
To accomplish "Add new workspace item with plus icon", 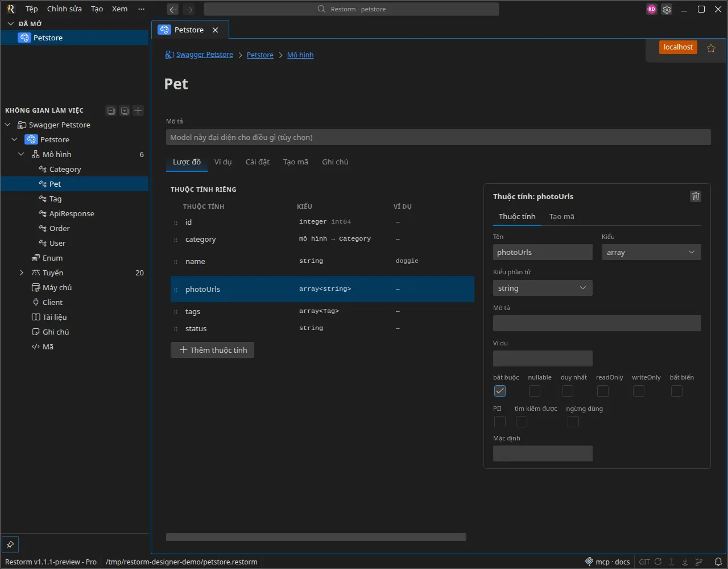I will pos(138,111).
